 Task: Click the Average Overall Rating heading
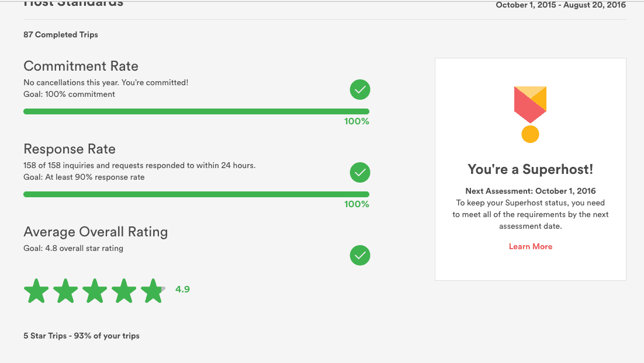click(96, 232)
